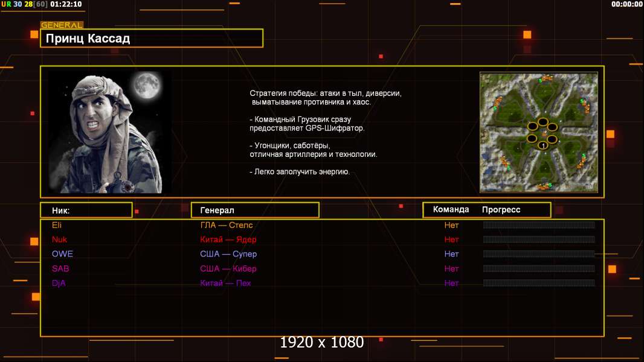Click the 01:22:10 timer readout
The width and height of the screenshot is (644, 362).
66,4
